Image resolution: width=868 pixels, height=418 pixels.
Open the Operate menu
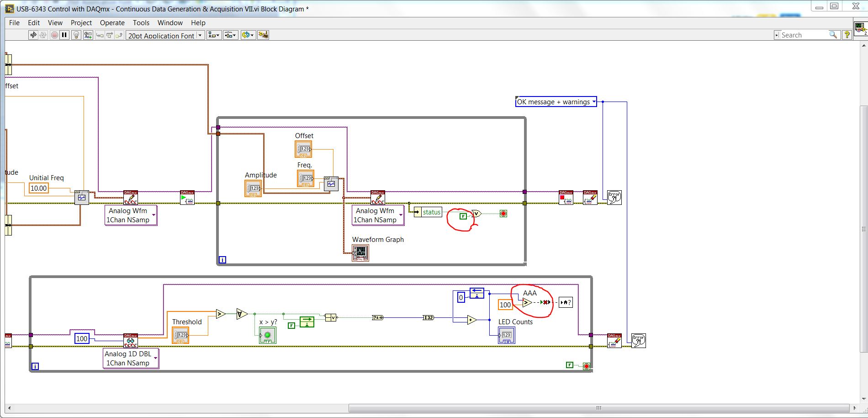pyautogui.click(x=112, y=23)
